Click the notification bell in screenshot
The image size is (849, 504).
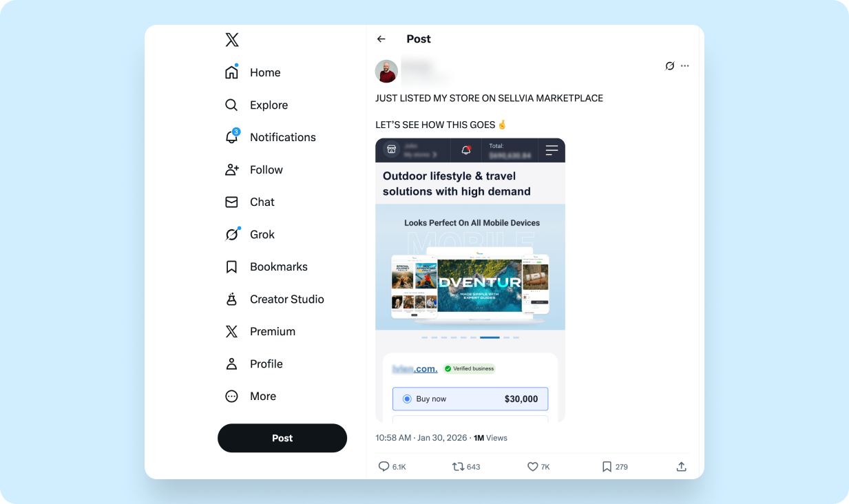pos(466,150)
